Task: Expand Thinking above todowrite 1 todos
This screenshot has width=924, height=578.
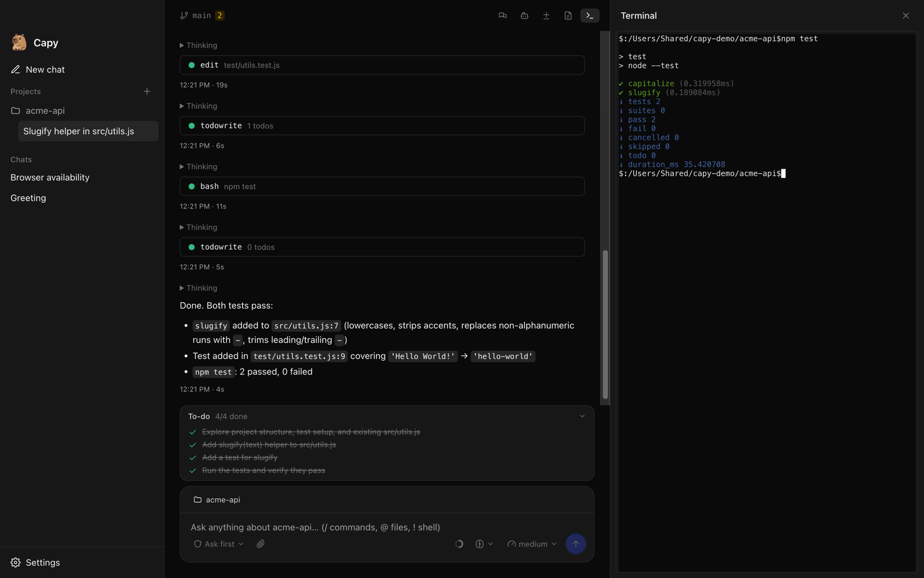Action: tap(199, 106)
